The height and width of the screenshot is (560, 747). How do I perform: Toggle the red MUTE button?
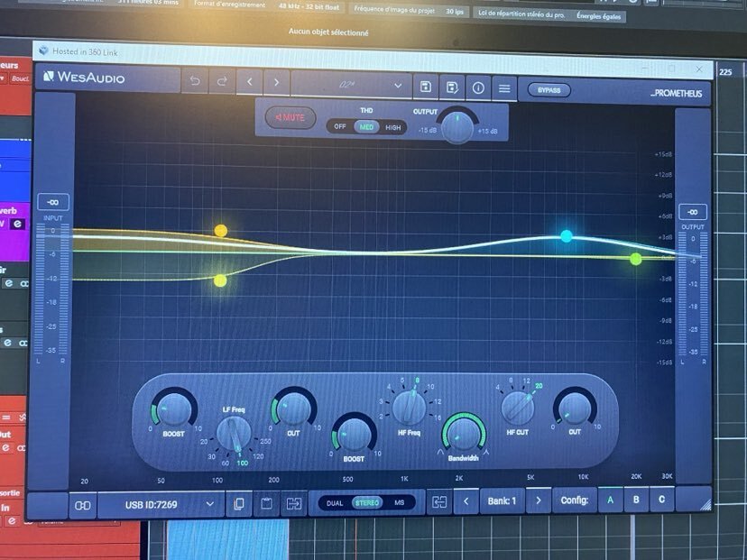tap(290, 117)
